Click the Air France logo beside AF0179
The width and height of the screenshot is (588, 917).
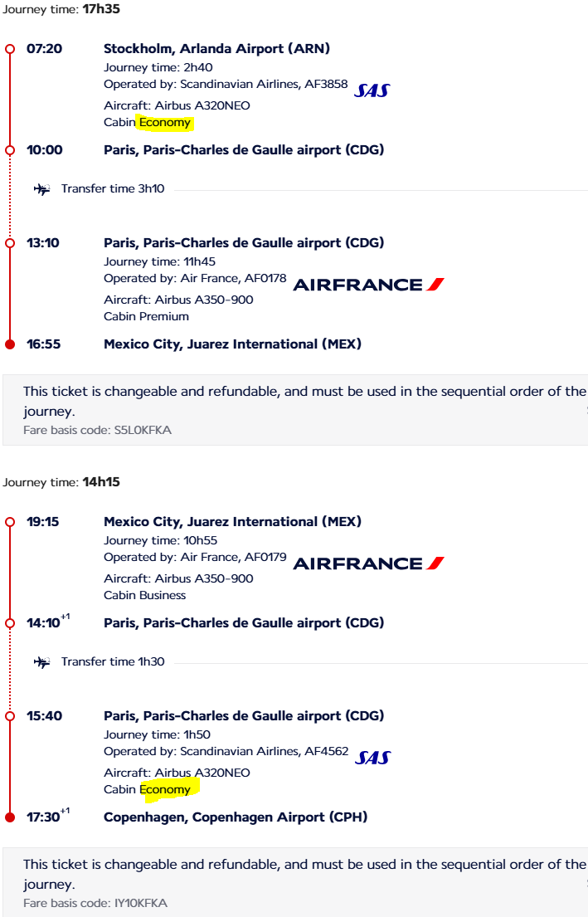368,563
